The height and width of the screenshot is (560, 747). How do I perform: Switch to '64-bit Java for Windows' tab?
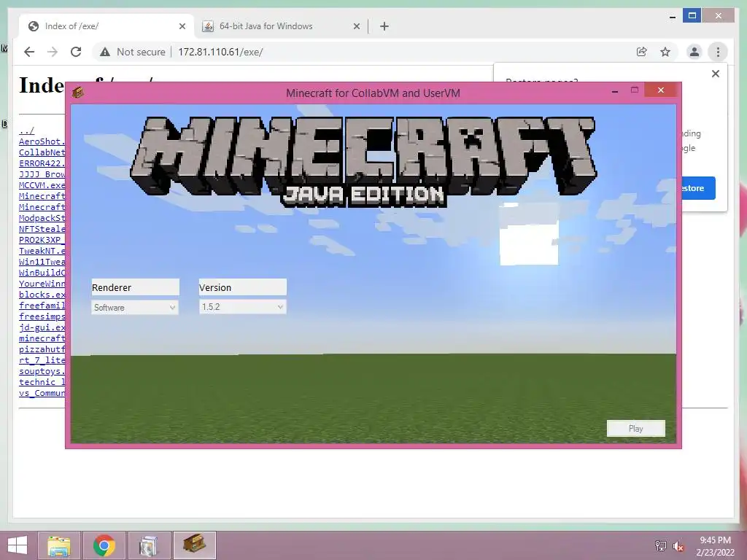281,26
